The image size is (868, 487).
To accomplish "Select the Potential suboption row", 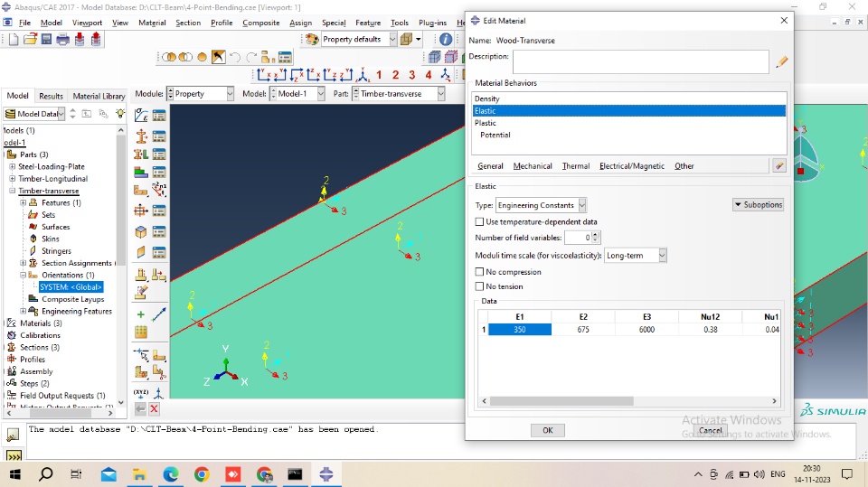I will (x=629, y=135).
